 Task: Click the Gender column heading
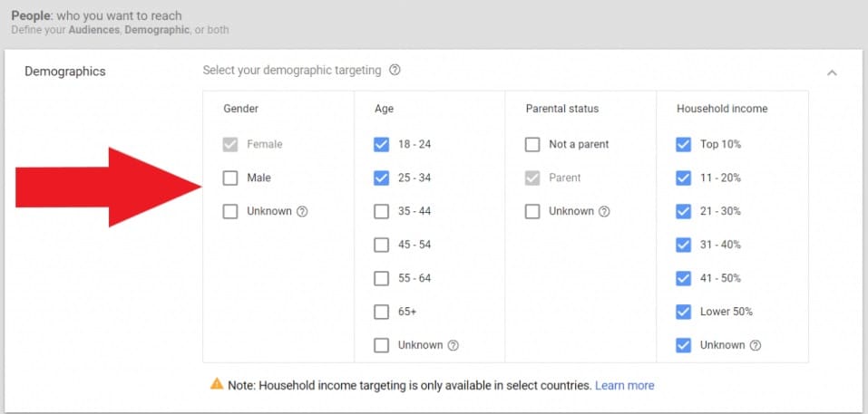pyautogui.click(x=240, y=109)
